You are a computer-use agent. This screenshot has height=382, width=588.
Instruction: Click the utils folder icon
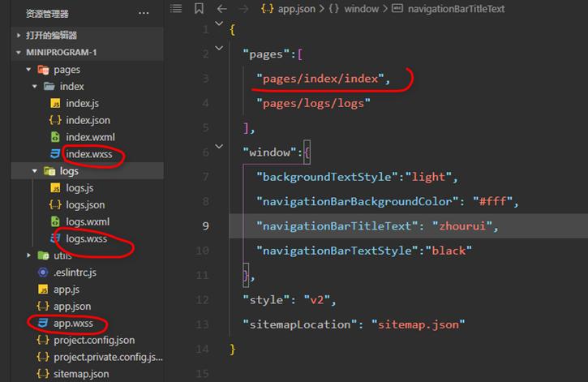click(x=43, y=255)
